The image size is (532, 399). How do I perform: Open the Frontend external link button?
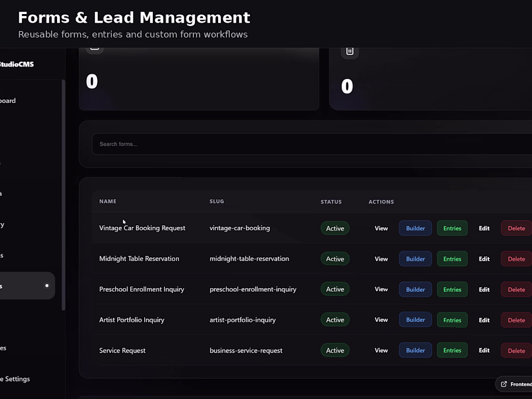point(514,384)
